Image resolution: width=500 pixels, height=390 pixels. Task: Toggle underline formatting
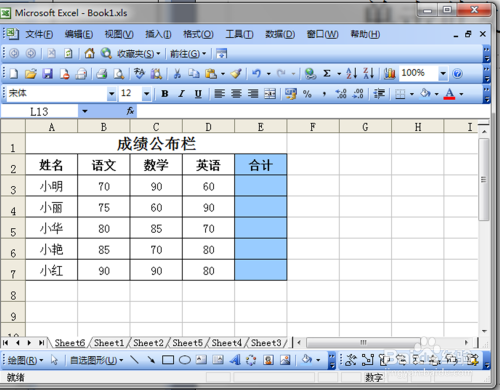198,94
